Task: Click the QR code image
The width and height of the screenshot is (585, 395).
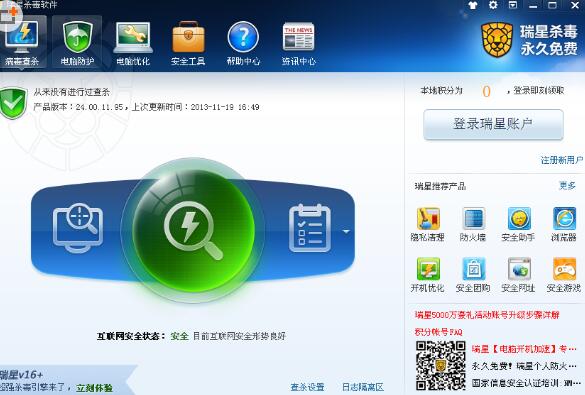Action: pyautogui.click(x=441, y=366)
